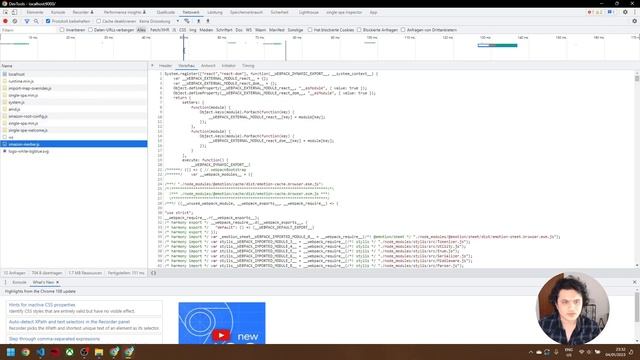The width and height of the screenshot is (640, 360).
Task: Open the Keine Drosselung throttling dropdown
Action: click(x=159, y=21)
